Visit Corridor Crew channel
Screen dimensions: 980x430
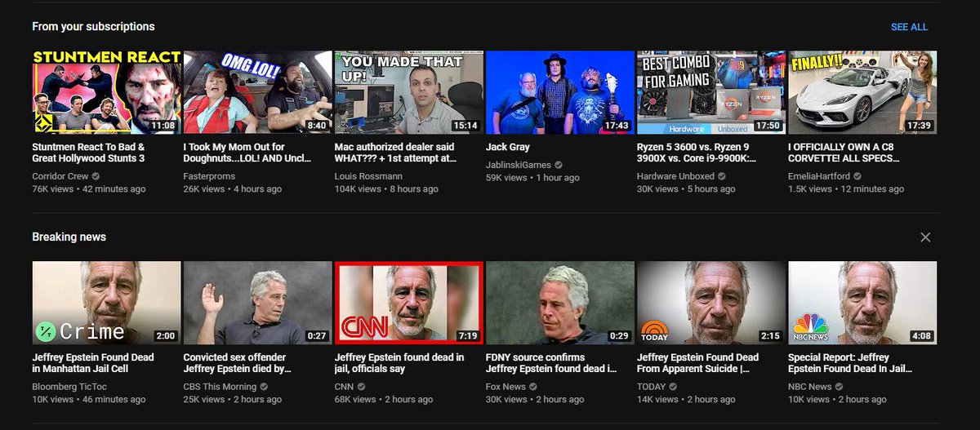tap(61, 176)
